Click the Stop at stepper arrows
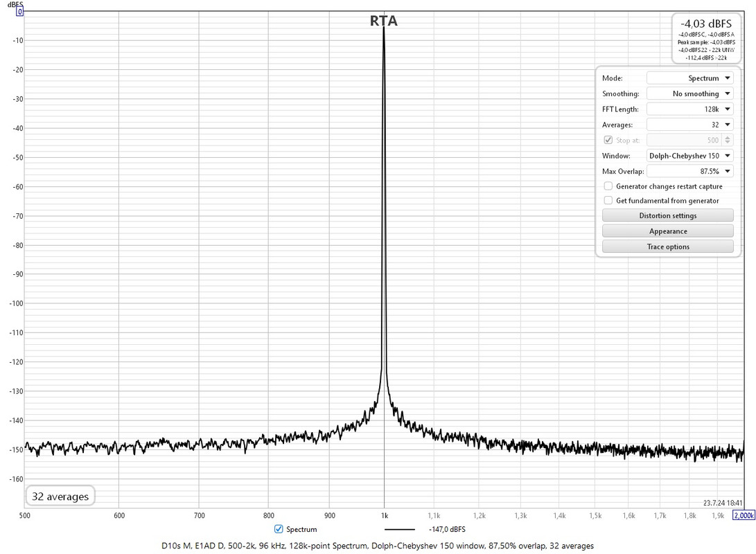The height and width of the screenshot is (554, 756). [x=728, y=140]
